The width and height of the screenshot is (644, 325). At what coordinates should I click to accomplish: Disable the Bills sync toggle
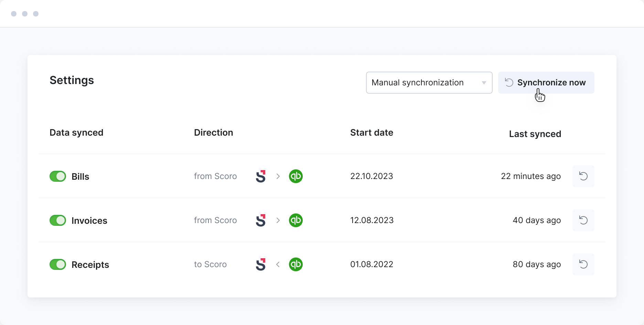(58, 176)
